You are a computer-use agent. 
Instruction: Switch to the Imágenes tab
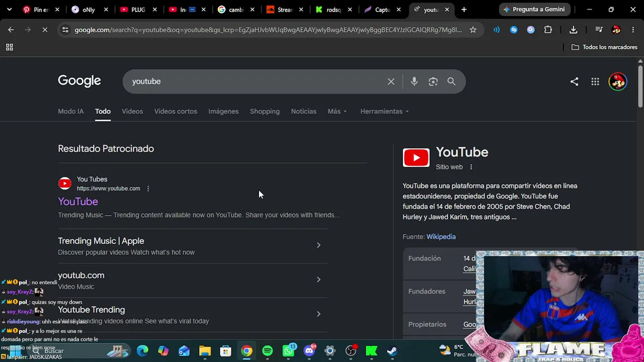point(223,111)
